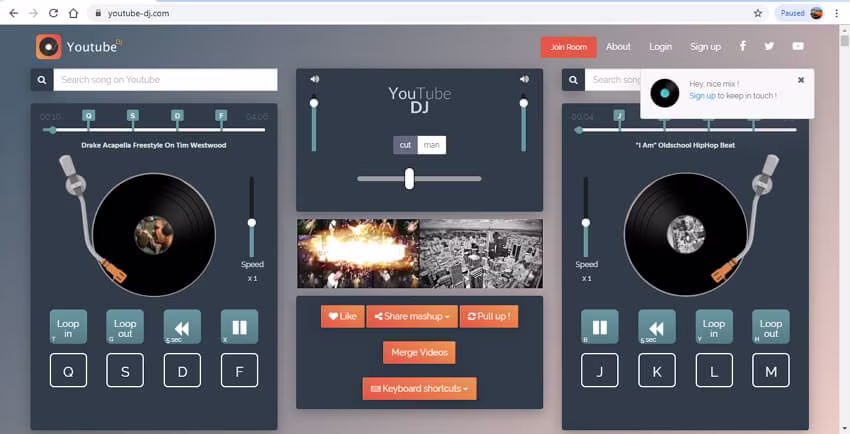Go back with the browser back arrow
Viewport: 850px width, 434px height.
(14, 13)
